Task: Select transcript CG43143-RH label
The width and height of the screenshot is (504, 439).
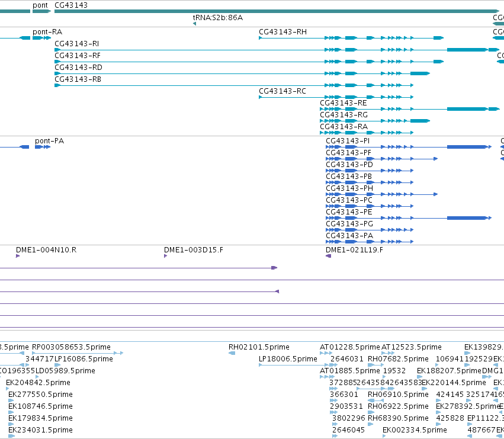Action: point(283,32)
